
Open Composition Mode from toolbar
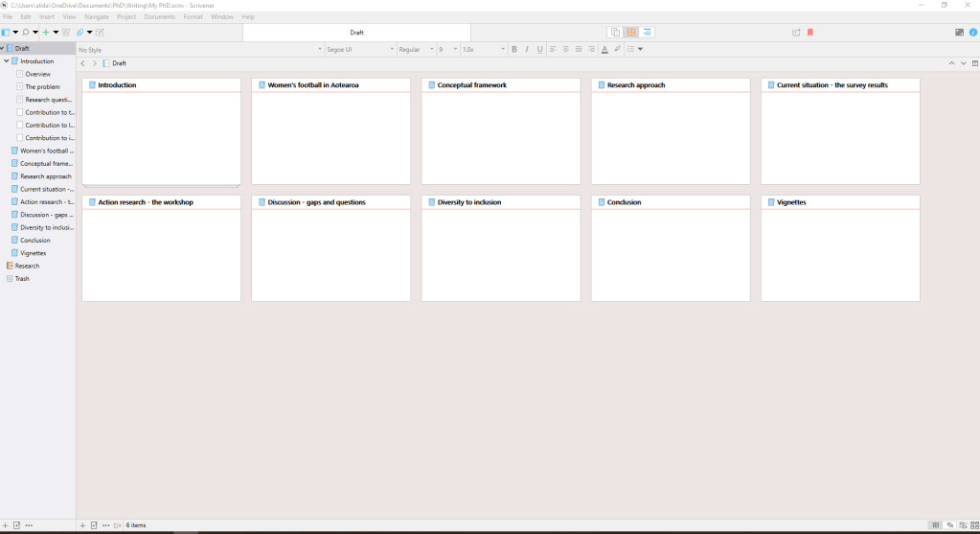(x=959, y=33)
